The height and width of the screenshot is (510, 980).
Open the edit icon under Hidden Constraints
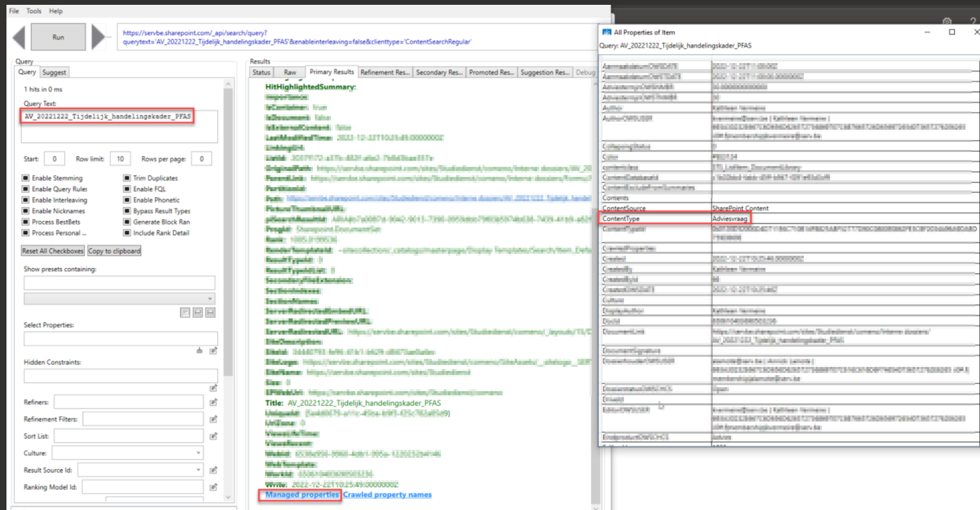213,388
